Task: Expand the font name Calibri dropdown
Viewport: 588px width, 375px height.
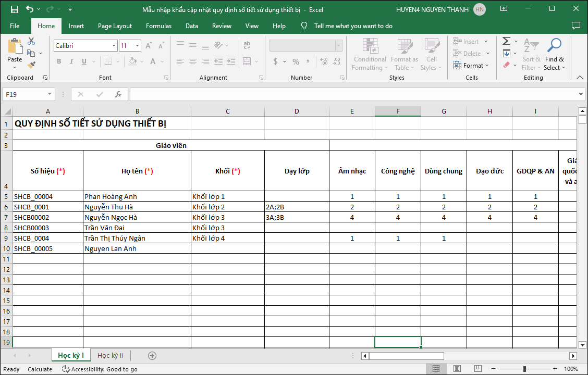Action: click(x=114, y=46)
